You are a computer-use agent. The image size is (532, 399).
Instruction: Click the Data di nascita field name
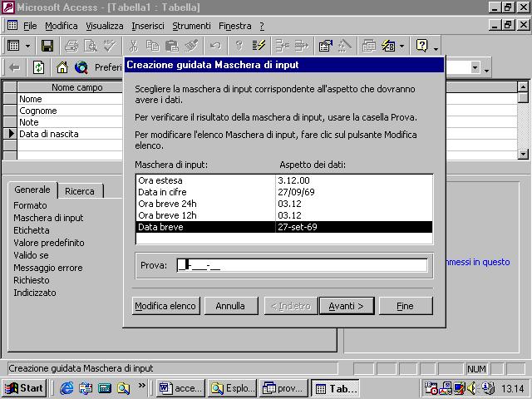[x=49, y=134]
